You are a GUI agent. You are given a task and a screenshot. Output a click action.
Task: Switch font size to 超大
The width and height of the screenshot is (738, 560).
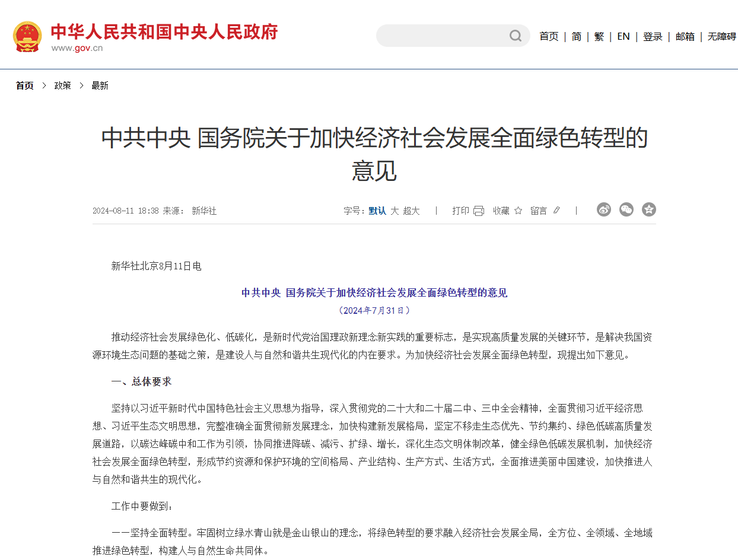tap(412, 211)
